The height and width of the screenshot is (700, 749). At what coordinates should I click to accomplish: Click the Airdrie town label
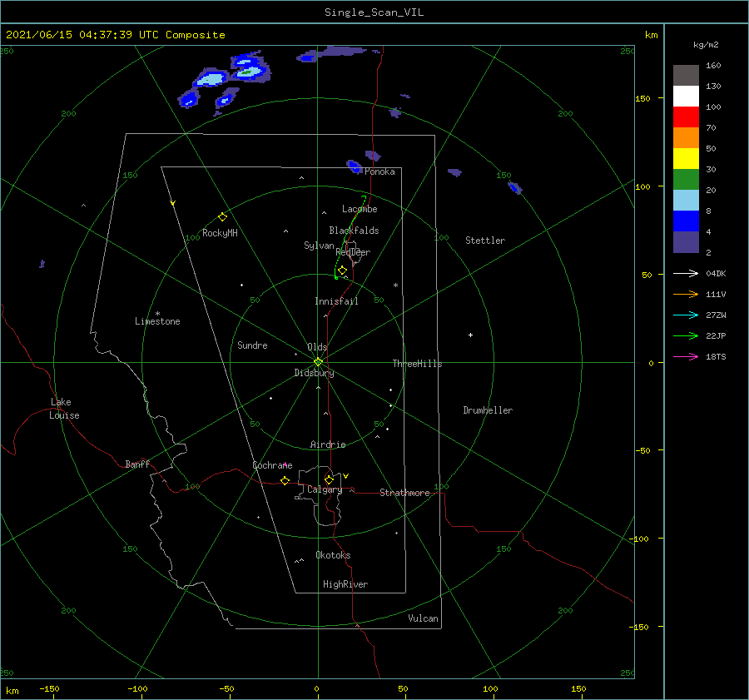(328, 444)
